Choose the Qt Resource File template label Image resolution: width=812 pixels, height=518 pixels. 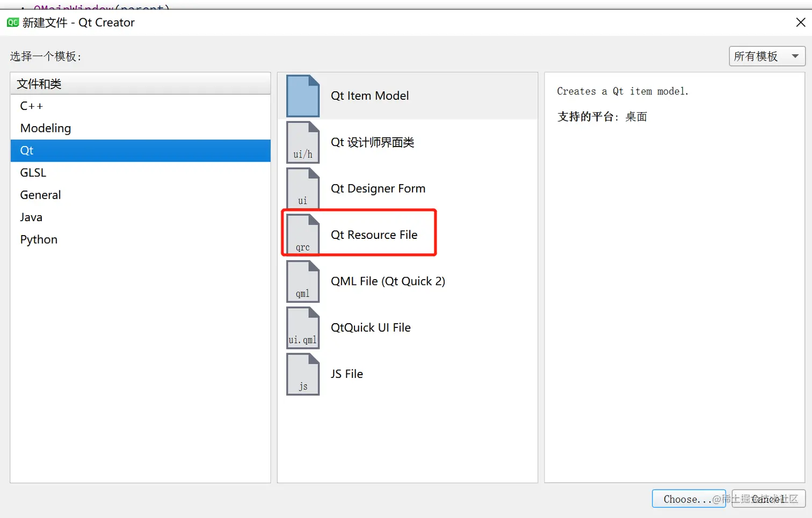coord(374,235)
